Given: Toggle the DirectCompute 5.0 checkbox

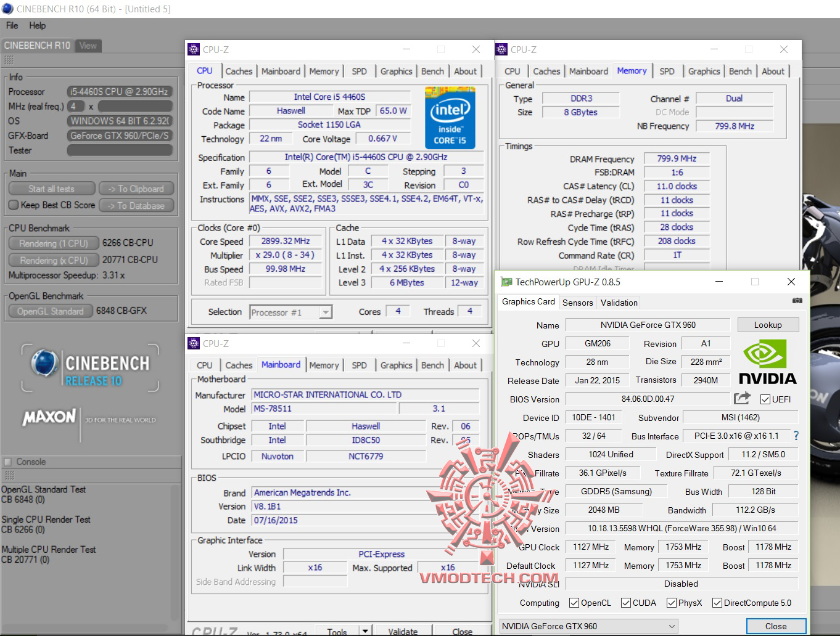Looking at the screenshot, I should (x=717, y=603).
